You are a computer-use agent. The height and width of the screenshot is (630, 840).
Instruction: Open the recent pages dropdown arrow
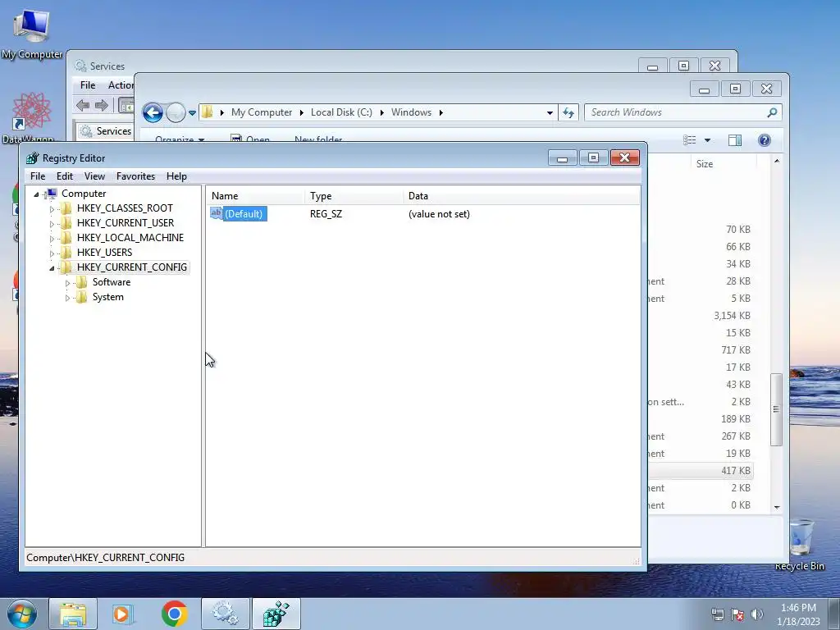pyautogui.click(x=192, y=113)
